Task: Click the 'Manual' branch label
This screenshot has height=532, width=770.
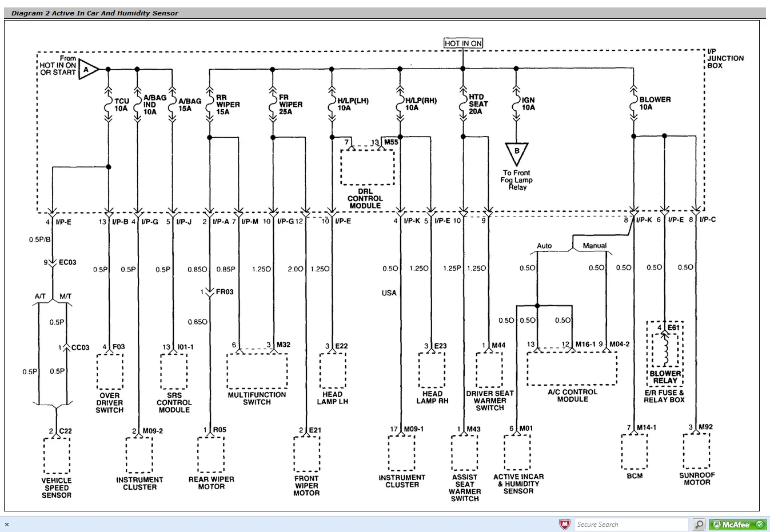Action: [595, 245]
